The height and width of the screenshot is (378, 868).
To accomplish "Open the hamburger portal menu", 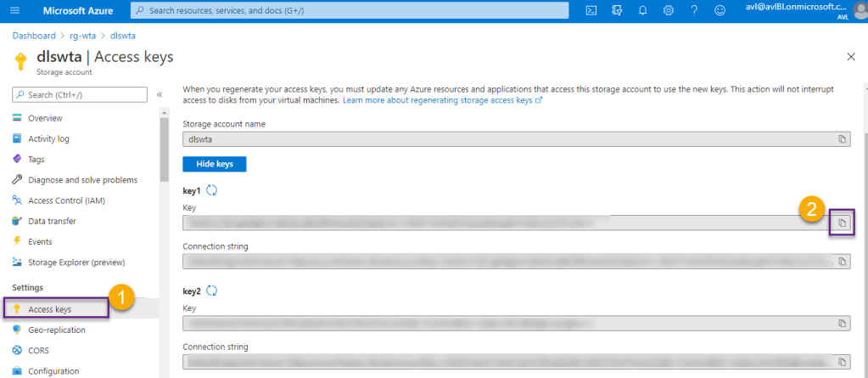I will 14,10.
